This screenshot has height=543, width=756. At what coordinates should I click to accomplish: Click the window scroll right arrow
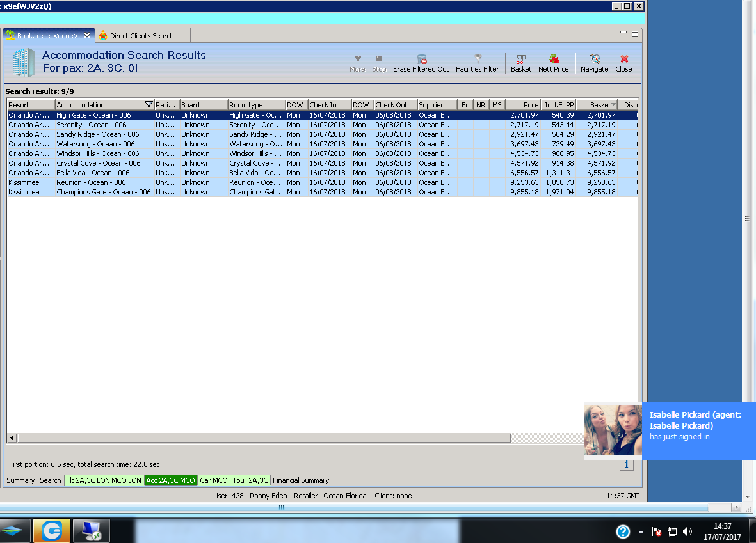pos(736,507)
